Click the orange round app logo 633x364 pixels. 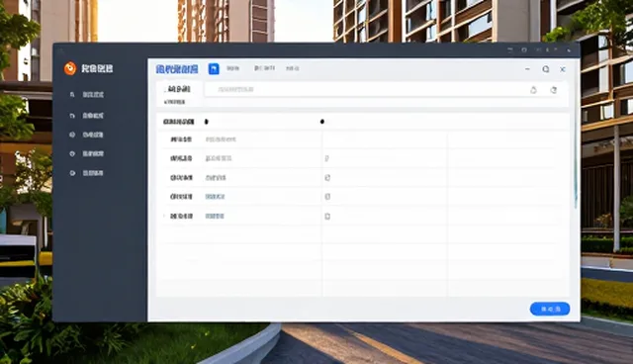coord(70,68)
